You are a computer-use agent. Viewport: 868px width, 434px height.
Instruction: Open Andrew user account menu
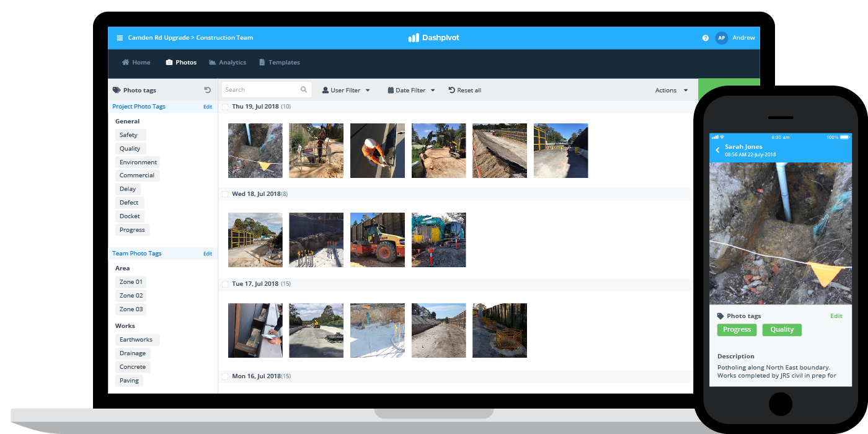[743, 38]
